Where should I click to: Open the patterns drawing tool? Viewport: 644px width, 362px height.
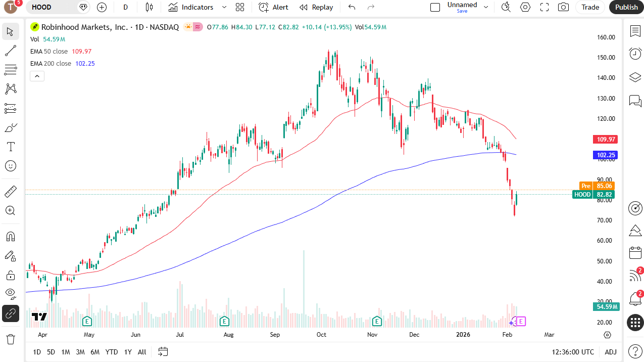[x=11, y=89]
